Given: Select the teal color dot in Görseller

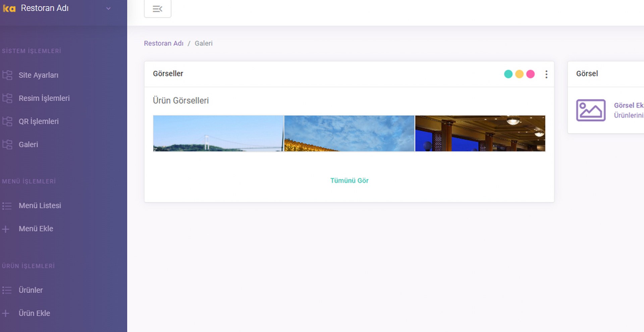Looking at the screenshot, I should (x=508, y=74).
